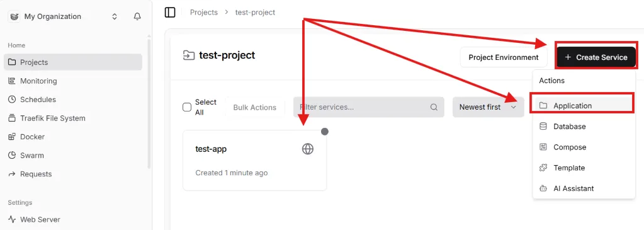Image resolution: width=644 pixels, height=230 pixels.
Task: Click the notification bell icon
Action: [x=138, y=16]
